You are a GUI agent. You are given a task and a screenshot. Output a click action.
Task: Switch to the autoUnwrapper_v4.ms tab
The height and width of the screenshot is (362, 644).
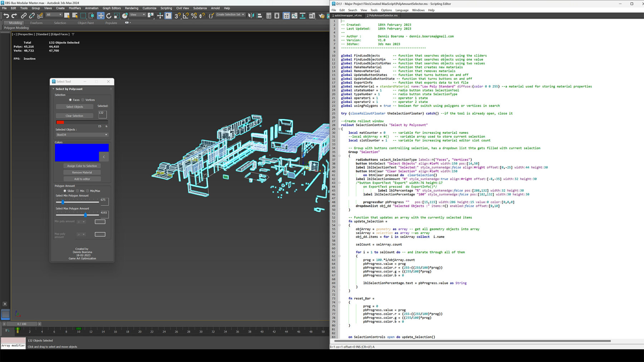coord(347,15)
